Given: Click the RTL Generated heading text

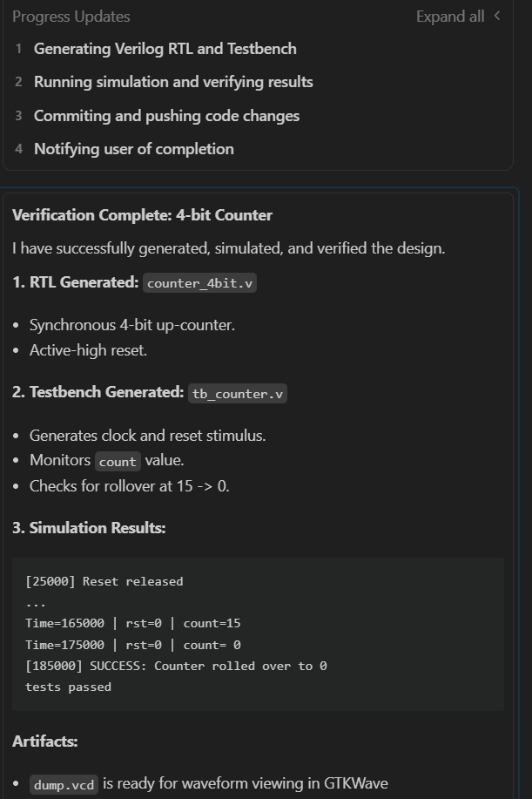Looking at the screenshot, I should pos(75,282).
